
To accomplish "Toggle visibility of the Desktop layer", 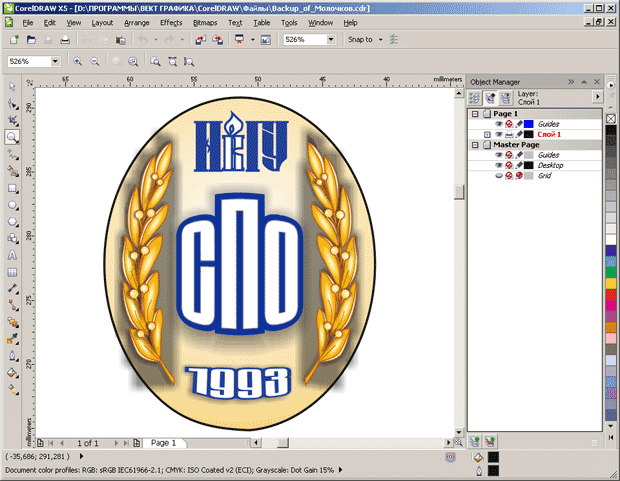I will (x=498, y=165).
